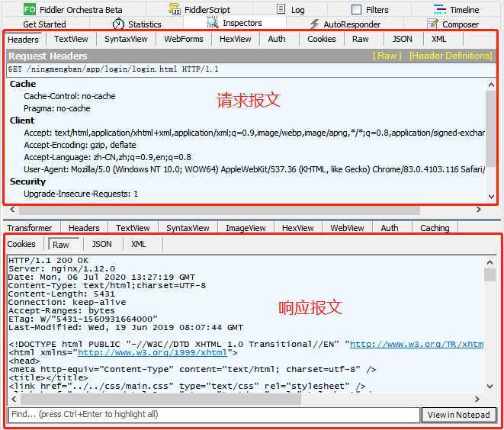Open the response Headers tab
Image resolution: width=504 pixels, height=430 pixels.
84,228
